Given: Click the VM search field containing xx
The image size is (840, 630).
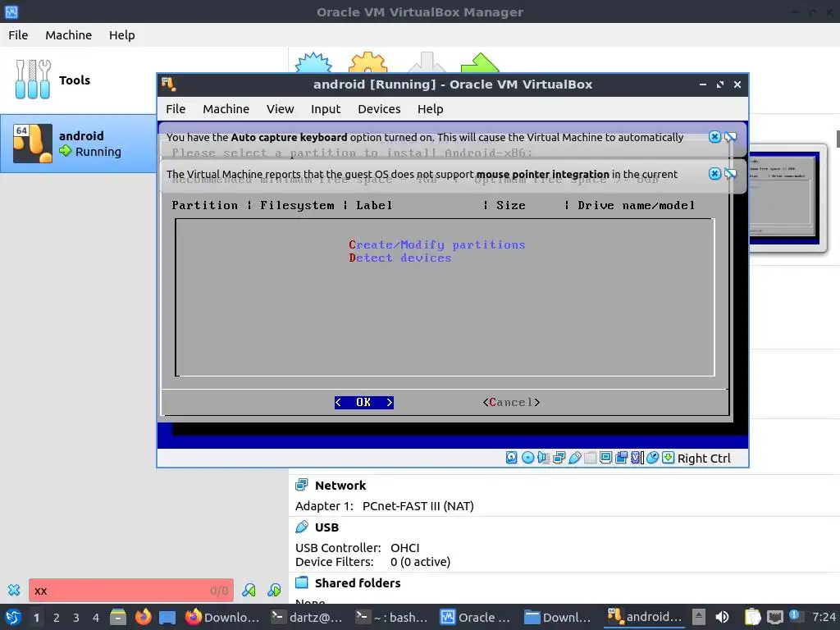Looking at the screenshot, I should 131,591.
